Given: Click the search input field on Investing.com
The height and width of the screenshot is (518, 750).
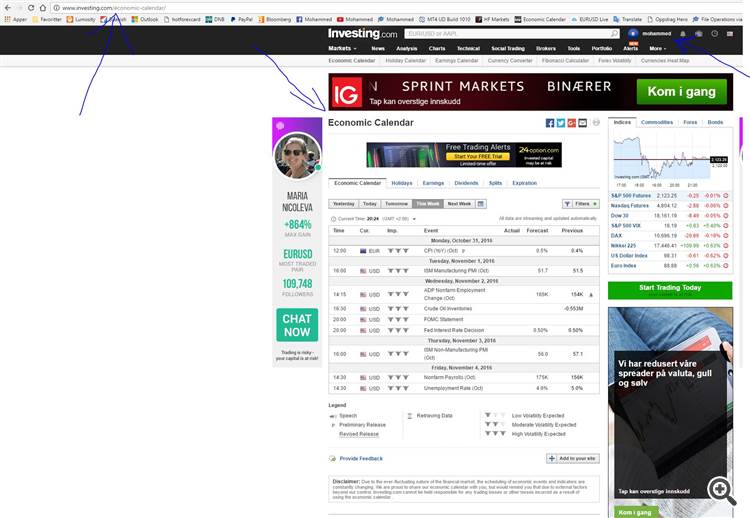Looking at the screenshot, I should (507, 33).
